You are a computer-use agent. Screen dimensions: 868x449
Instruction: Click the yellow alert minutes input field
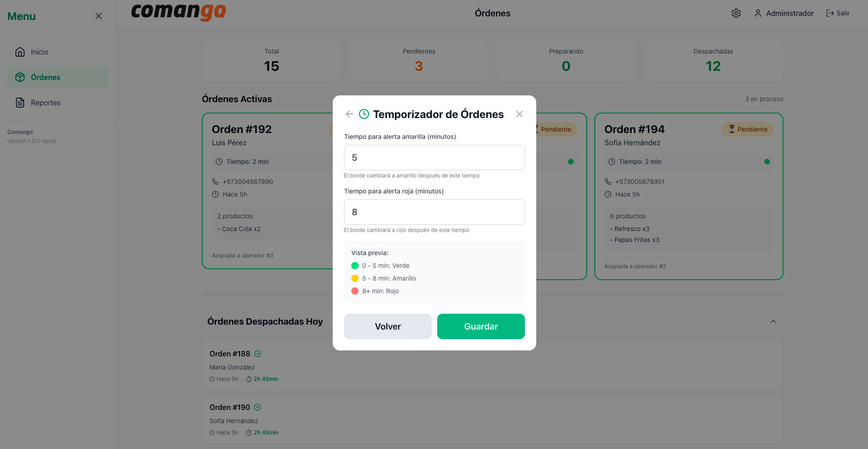pyautogui.click(x=434, y=158)
